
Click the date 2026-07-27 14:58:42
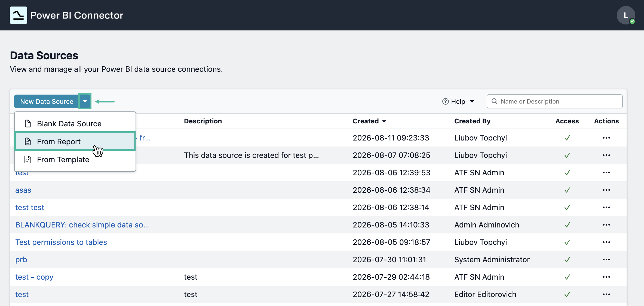pos(391,294)
